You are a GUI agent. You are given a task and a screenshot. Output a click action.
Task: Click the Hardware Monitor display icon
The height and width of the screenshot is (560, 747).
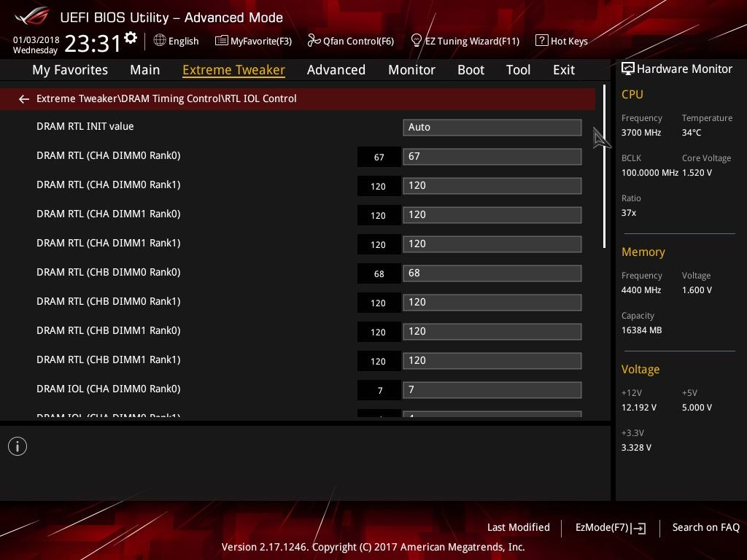(x=628, y=69)
